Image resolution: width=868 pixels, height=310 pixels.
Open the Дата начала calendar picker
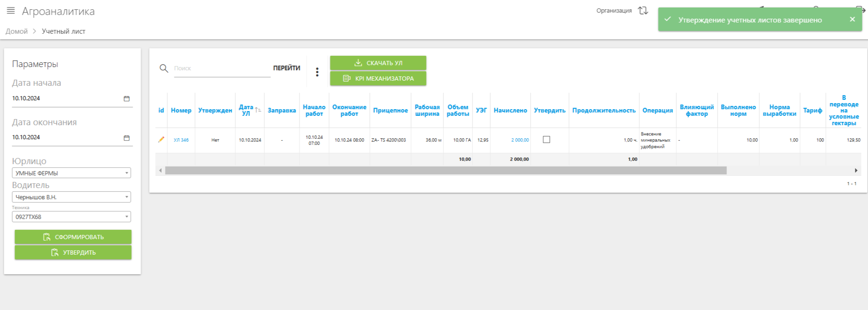tap(127, 98)
